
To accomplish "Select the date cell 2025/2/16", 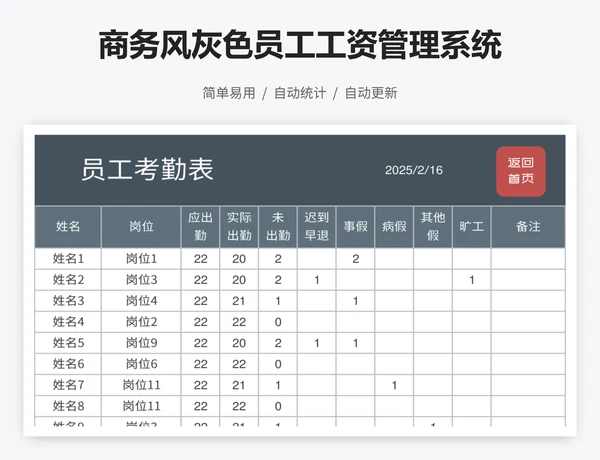I will click(x=414, y=170).
